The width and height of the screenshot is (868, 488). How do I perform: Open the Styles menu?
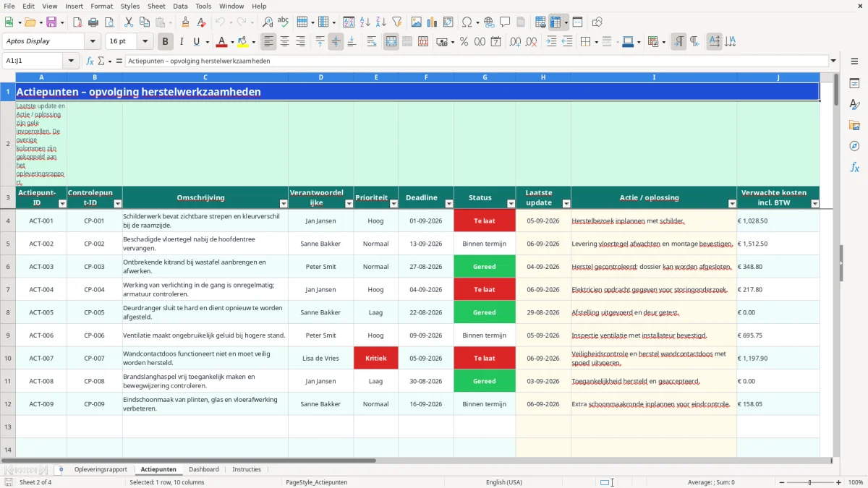[130, 6]
